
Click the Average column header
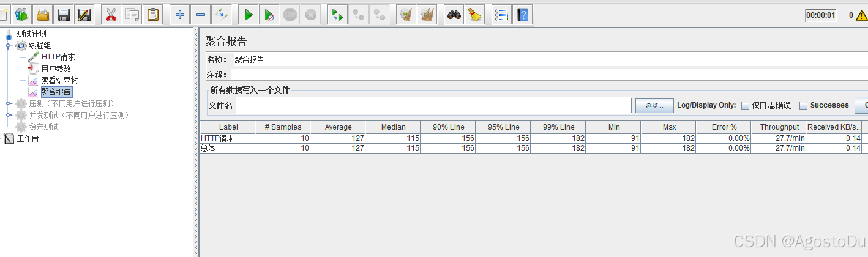coord(338,127)
